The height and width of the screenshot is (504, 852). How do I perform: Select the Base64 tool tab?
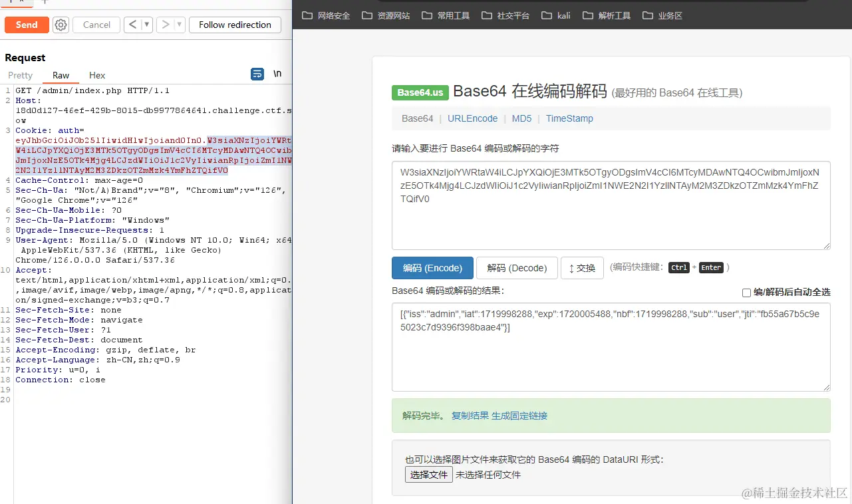point(418,118)
